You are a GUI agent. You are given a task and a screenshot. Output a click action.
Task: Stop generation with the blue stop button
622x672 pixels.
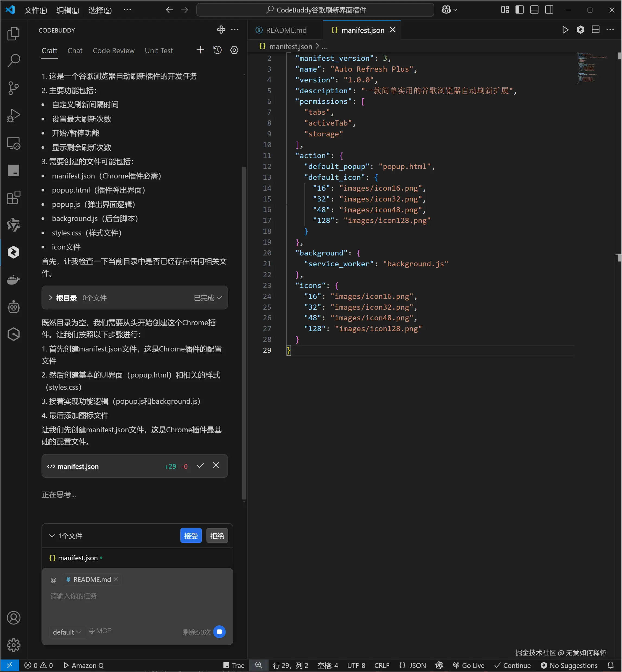(219, 632)
